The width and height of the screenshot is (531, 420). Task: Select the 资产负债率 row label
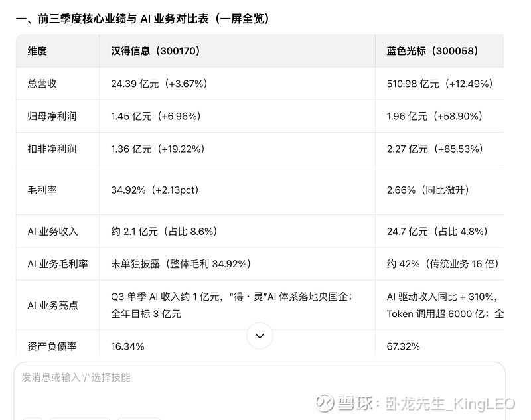pyautogui.click(x=52, y=346)
